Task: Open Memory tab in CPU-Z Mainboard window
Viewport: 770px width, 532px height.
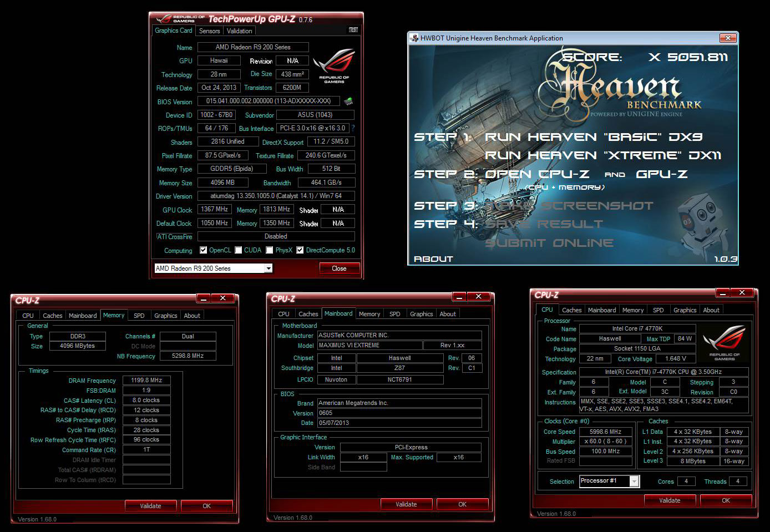Action: click(x=369, y=314)
